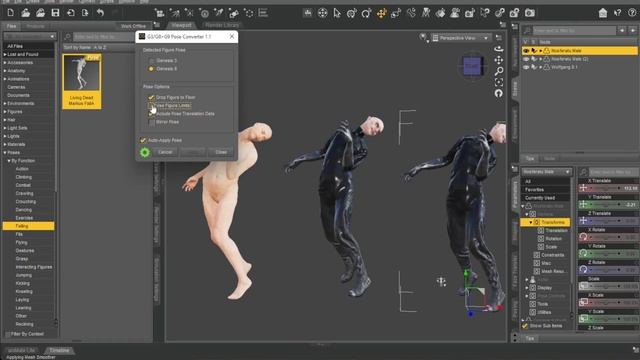This screenshot has width=640, height=360.
Task: Switch to the Render Library tab
Action: coord(222,25)
